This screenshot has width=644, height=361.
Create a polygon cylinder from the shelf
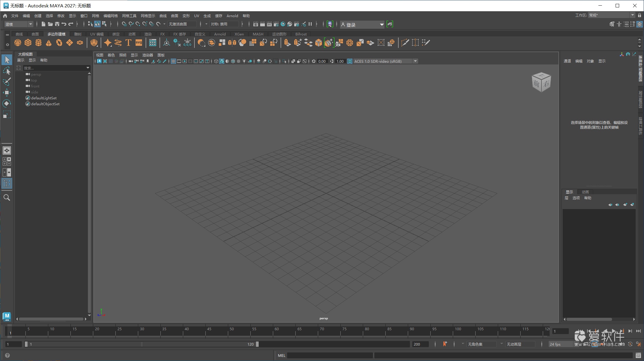point(38,43)
